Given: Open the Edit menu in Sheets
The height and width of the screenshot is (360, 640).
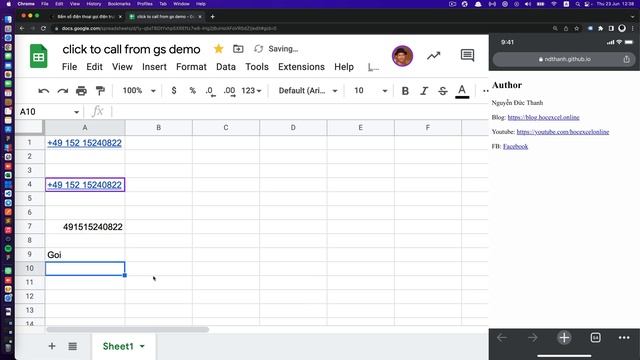Looking at the screenshot, I should pyautogui.click(x=94, y=67).
